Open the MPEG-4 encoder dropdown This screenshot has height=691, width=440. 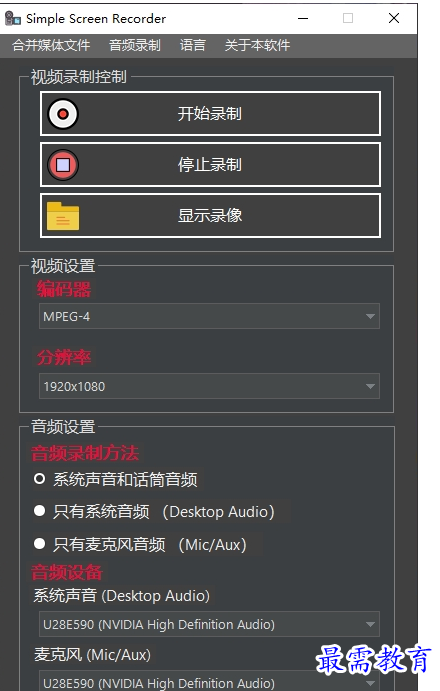209,316
